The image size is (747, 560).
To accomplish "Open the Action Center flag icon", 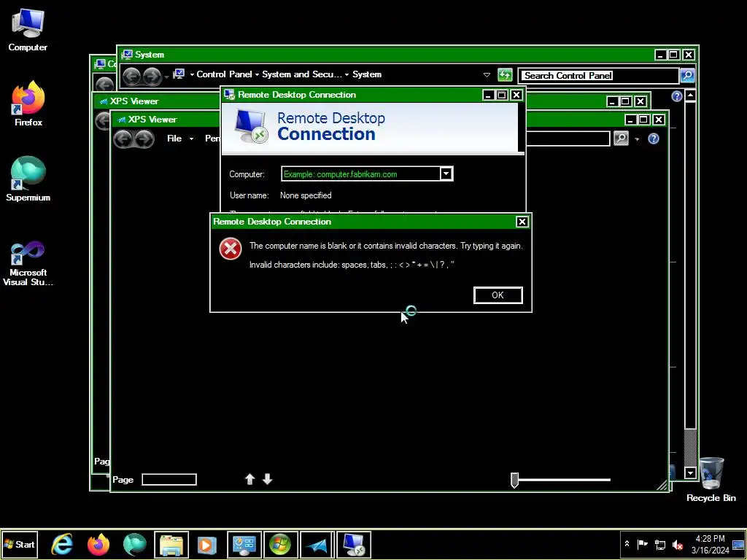I will coord(642,544).
